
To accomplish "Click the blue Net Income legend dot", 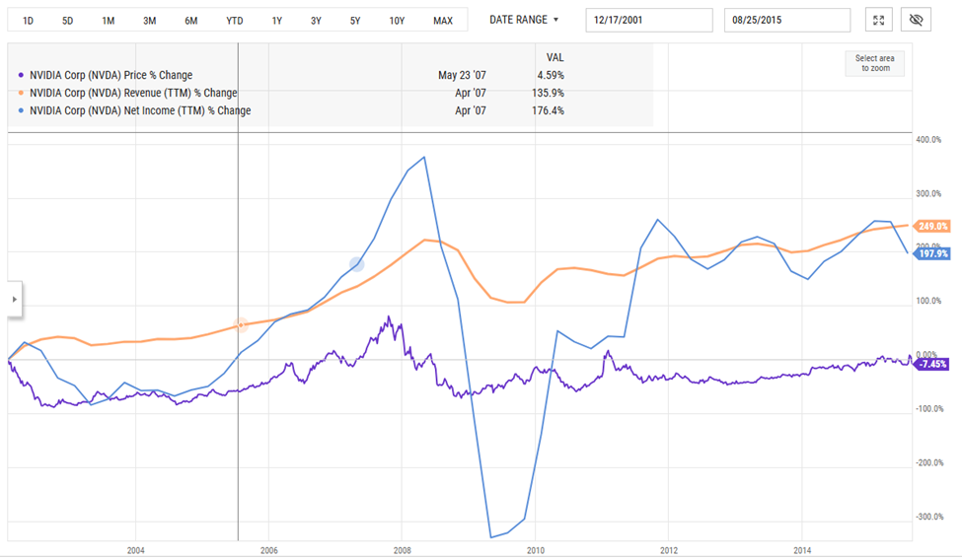I will pyautogui.click(x=22, y=110).
